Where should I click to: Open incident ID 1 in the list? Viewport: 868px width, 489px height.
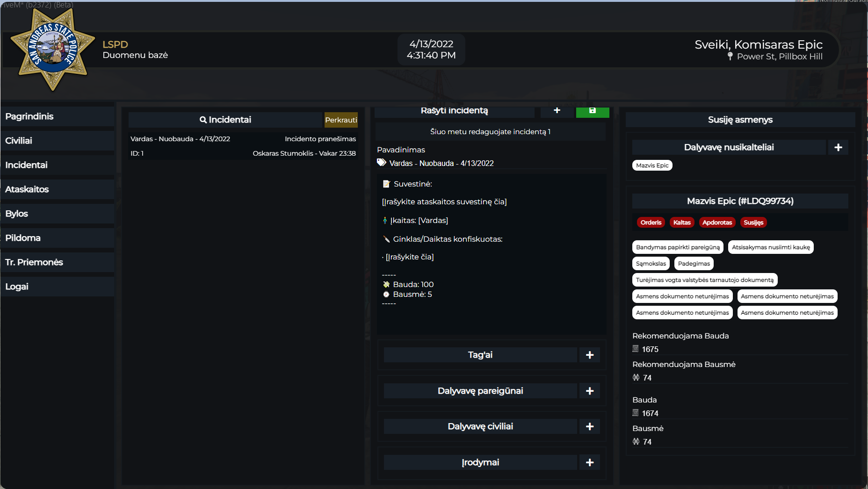tap(243, 146)
